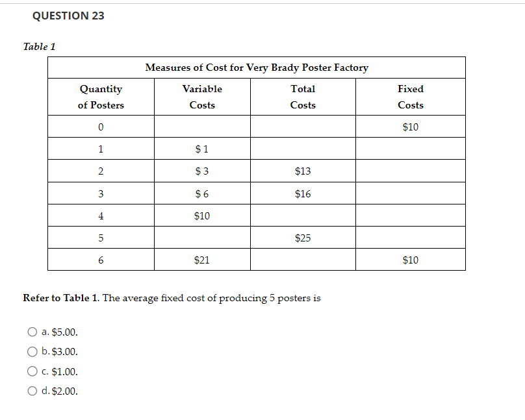Click the $10 fixed cost for quantity 0
The height and width of the screenshot is (420, 525).
point(411,127)
